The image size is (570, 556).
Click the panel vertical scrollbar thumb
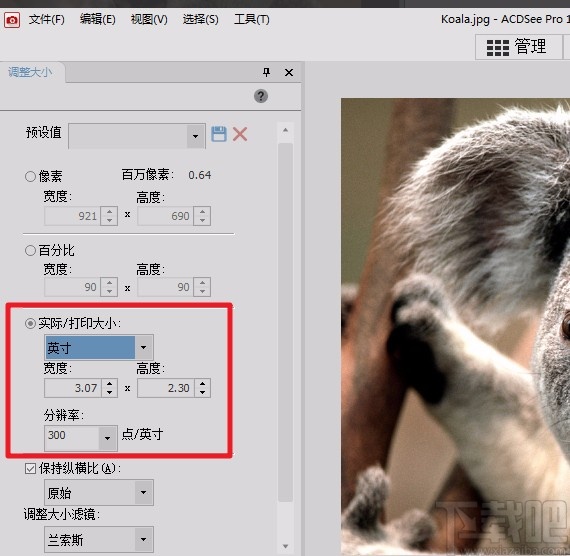click(285, 323)
